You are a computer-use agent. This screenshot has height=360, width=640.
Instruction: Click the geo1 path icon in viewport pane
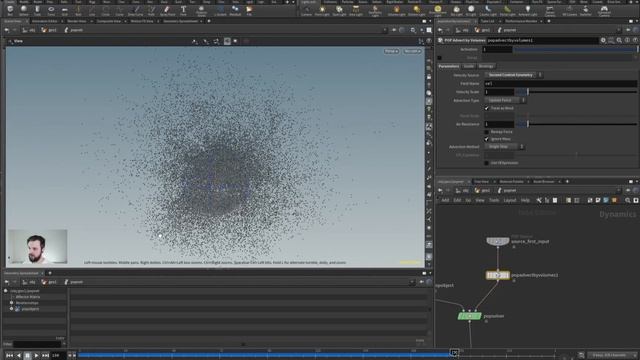pos(44,30)
